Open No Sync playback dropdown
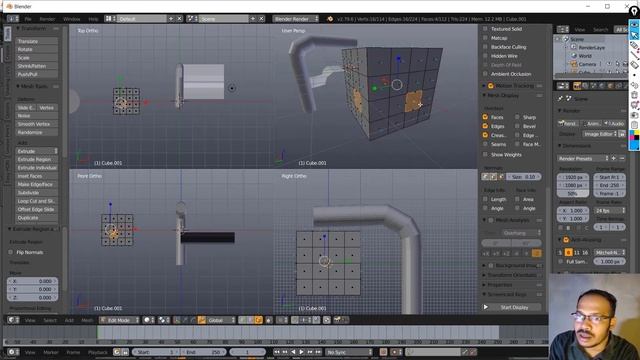The image size is (640, 360). [x=349, y=352]
